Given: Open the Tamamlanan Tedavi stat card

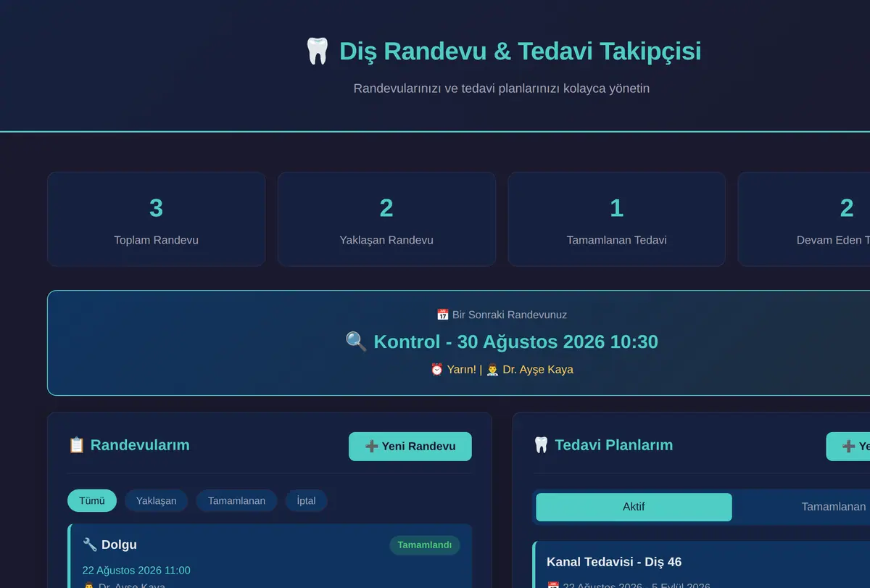Looking at the screenshot, I should pos(617,219).
